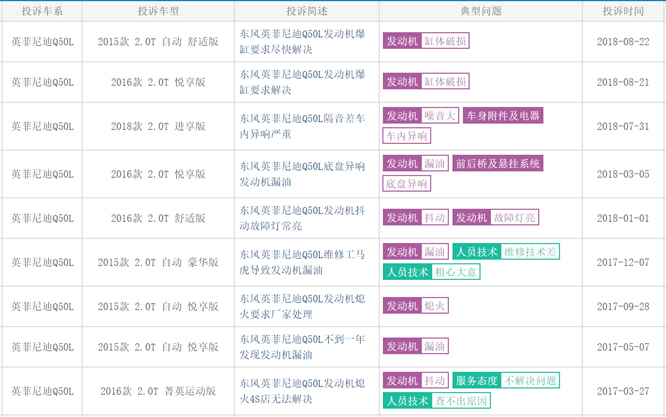Click the 底盘异响 problem tag
The width and height of the screenshot is (666, 417).
[x=406, y=184]
